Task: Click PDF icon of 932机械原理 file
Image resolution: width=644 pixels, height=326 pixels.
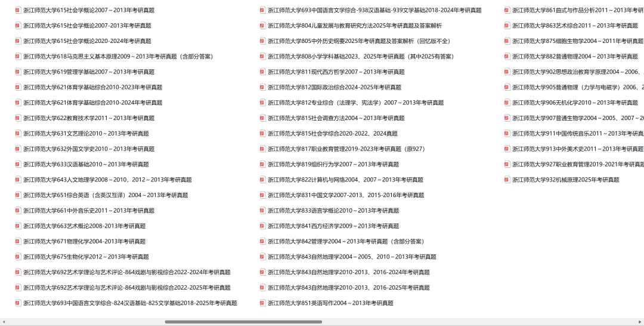Action: pos(507,180)
